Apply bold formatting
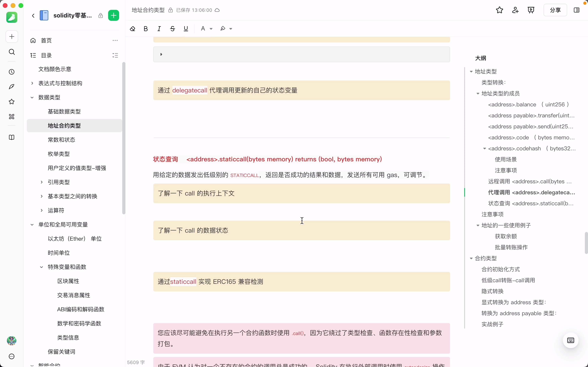Screen dimensions: 588x367 point(145,28)
